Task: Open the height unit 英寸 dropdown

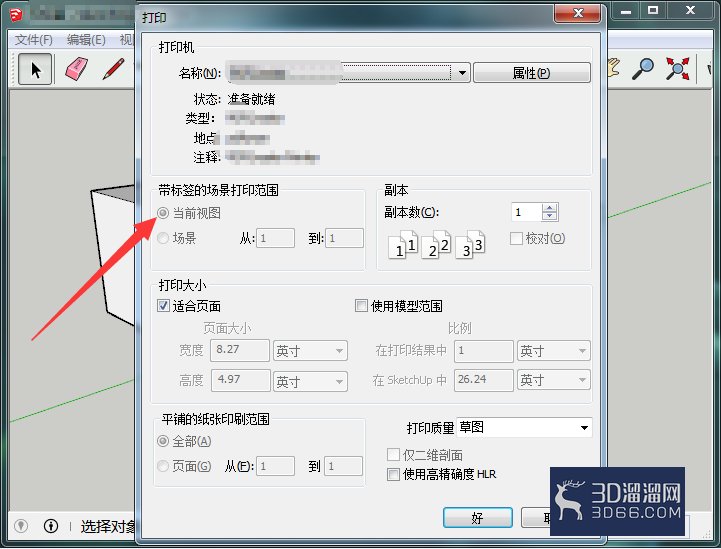Action: [x=310, y=381]
